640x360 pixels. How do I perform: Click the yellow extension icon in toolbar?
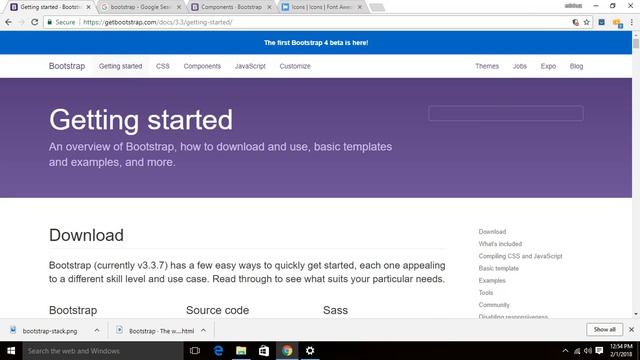[x=617, y=23]
